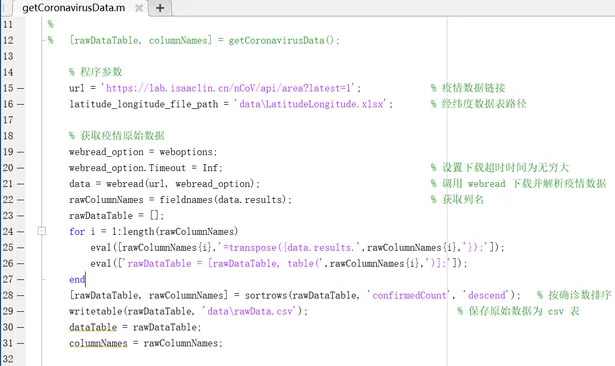Viewport: 615px width, 366px height.
Task: Set breakpoint at line 31 dash
Action: (x=20, y=343)
